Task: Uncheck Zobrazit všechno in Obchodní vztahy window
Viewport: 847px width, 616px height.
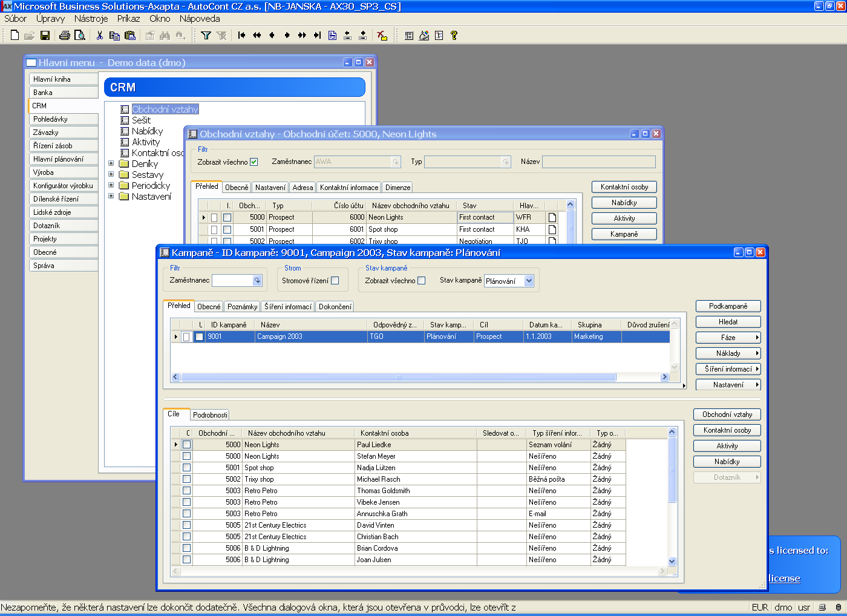Action: pos(254,162)
